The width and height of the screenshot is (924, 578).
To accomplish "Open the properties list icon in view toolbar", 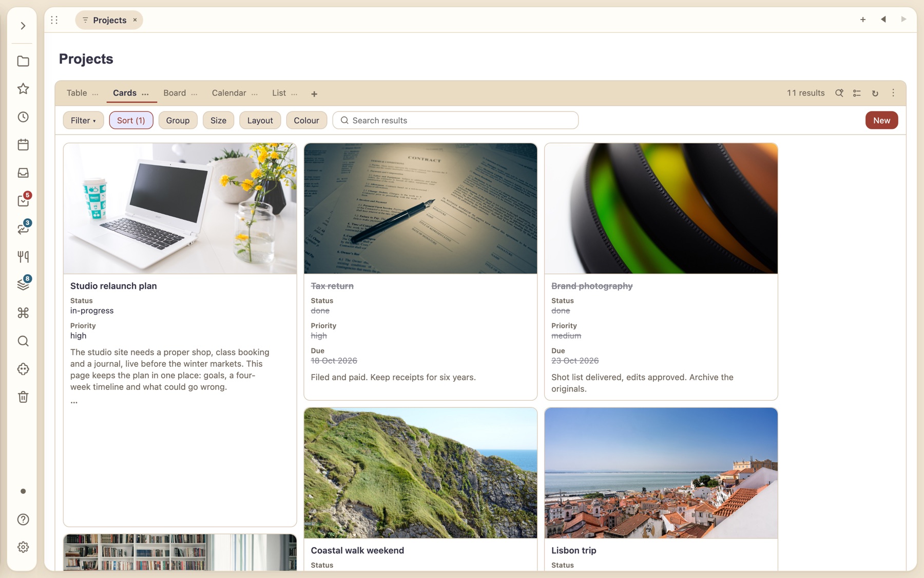I will click(x=857, y=93).
